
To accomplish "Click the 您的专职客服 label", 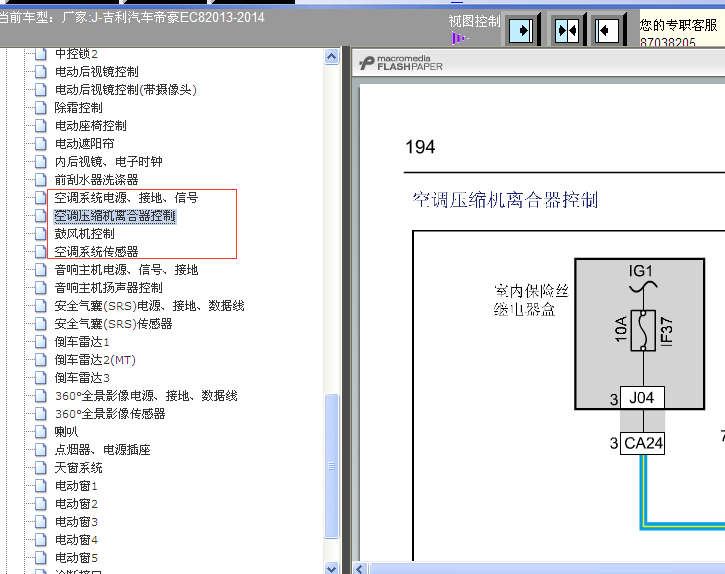I will coord(679,25).
